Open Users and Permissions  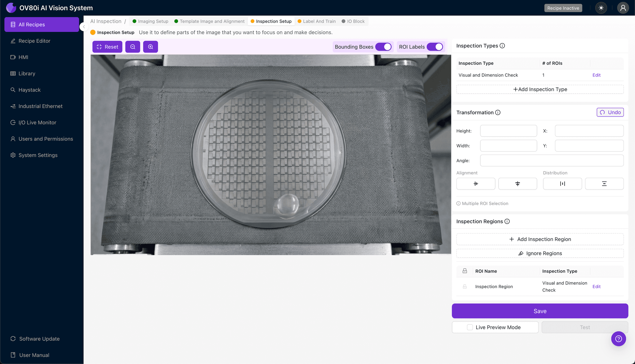42,139
